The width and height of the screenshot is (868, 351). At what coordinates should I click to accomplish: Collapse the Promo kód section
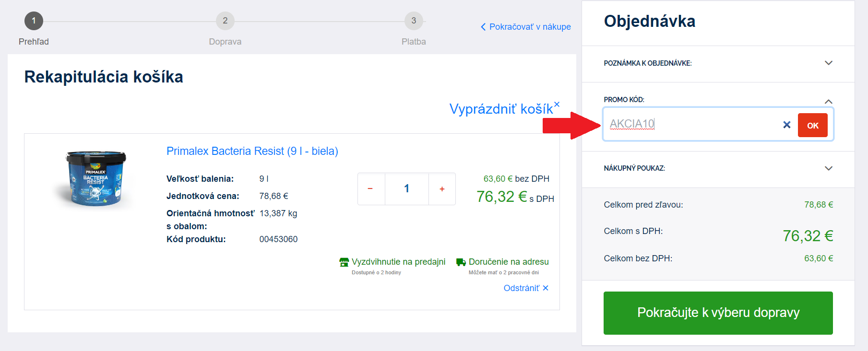tap(828, 101)
